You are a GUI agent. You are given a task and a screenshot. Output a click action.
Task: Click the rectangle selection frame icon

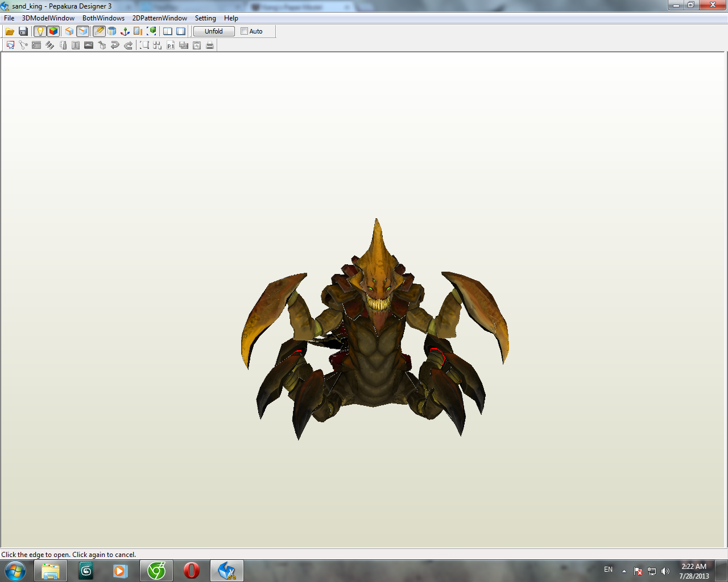144,45
